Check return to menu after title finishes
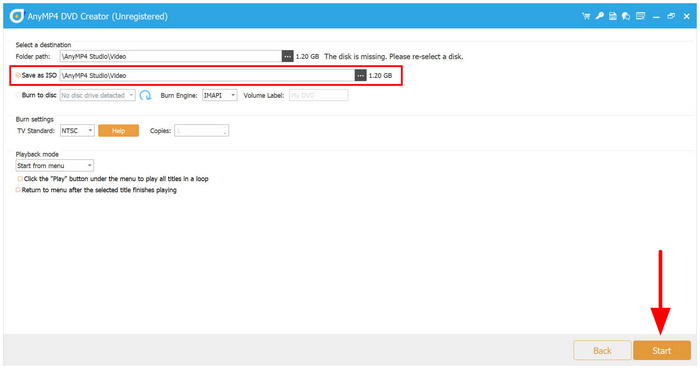The image size is (700, 369). tap(18, 190)
